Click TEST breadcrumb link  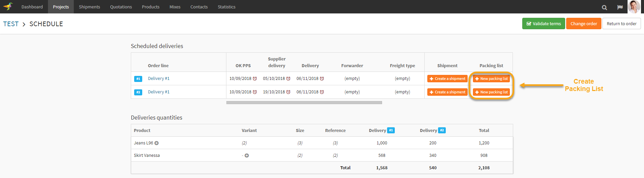tap(11, 24)
